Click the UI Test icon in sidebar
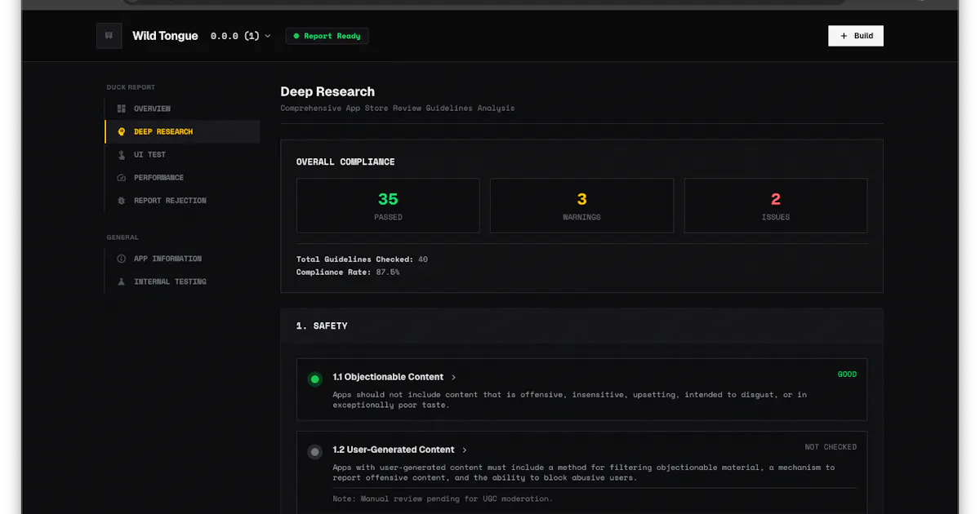 click(x=122, y=154)
